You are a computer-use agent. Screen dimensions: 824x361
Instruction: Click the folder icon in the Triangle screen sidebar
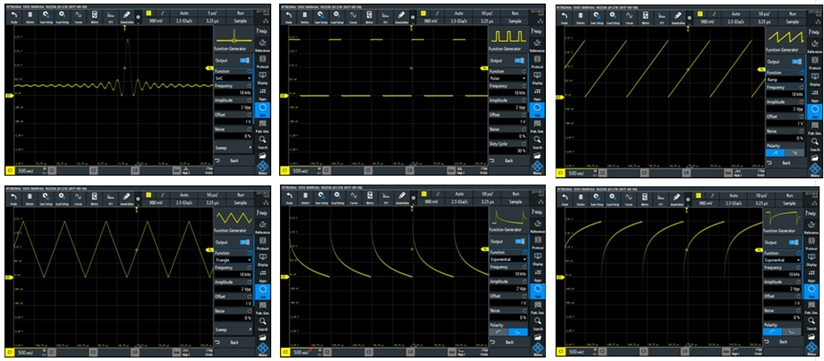[x=262, y=337]
